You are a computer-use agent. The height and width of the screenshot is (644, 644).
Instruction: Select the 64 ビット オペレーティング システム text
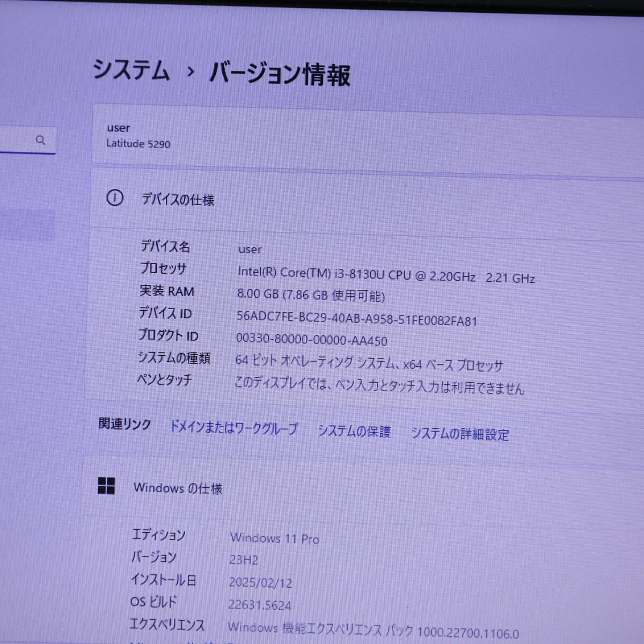[369, 363]
